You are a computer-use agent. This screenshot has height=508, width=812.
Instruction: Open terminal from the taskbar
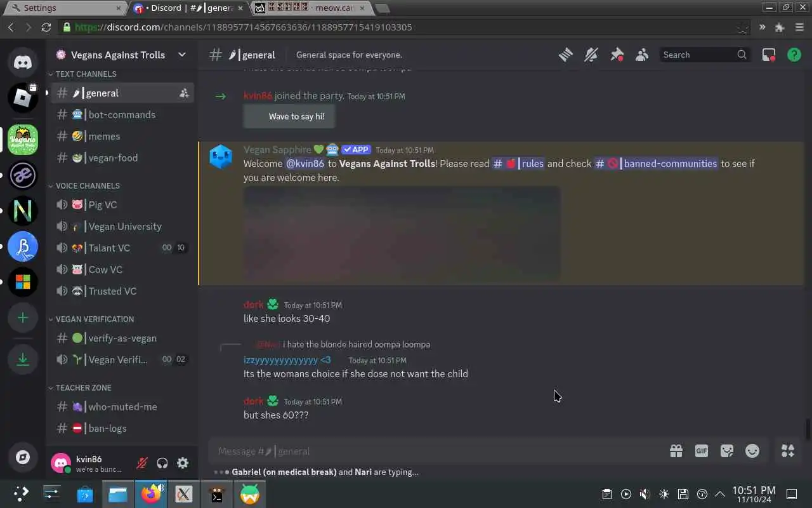[217, 494]
